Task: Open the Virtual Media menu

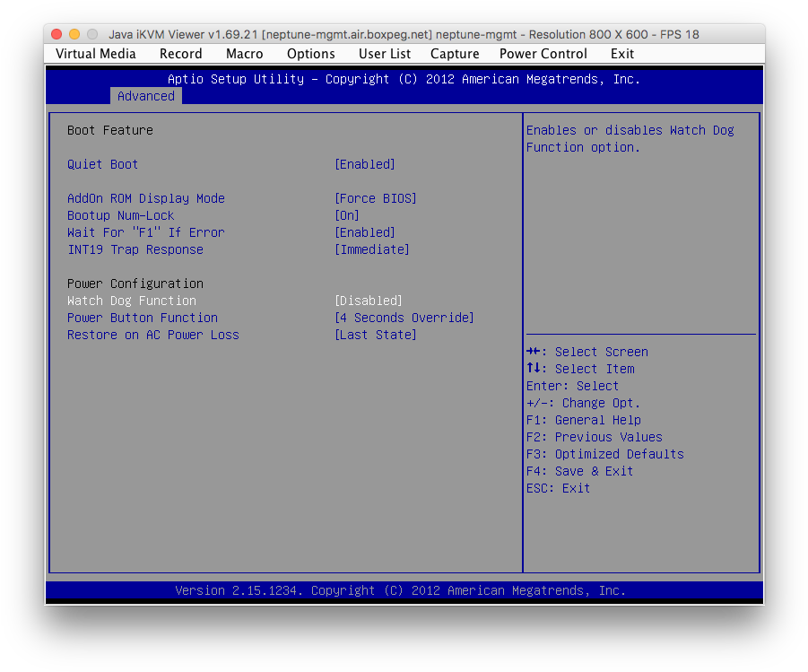Action: tap(96, 54)
